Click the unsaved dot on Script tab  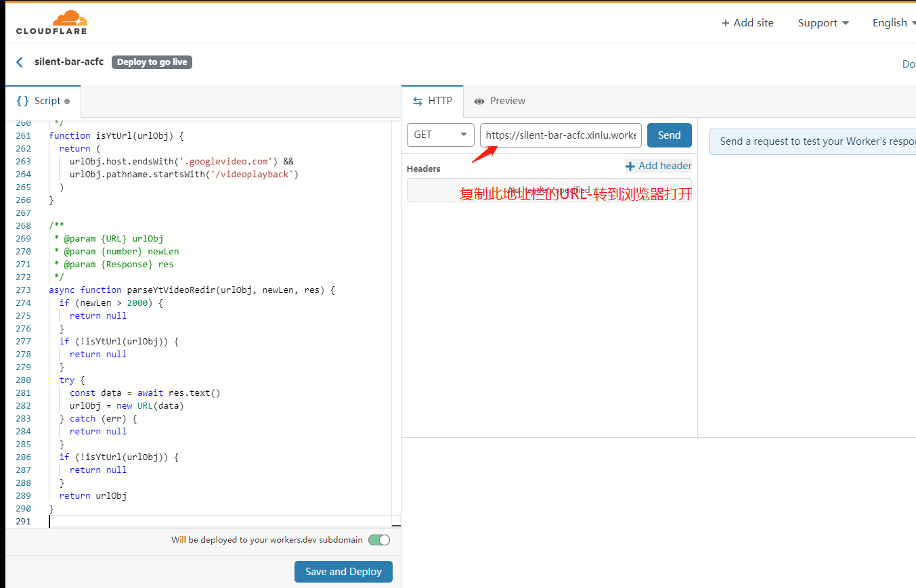67,101
